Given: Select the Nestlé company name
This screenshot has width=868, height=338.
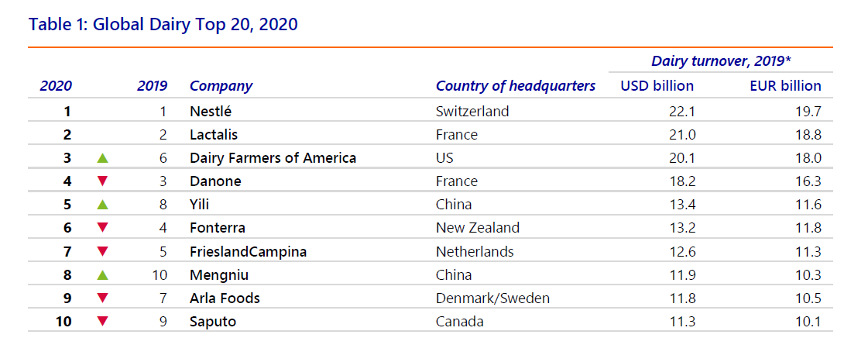Looking at the screenshot, I should (211, 111).
